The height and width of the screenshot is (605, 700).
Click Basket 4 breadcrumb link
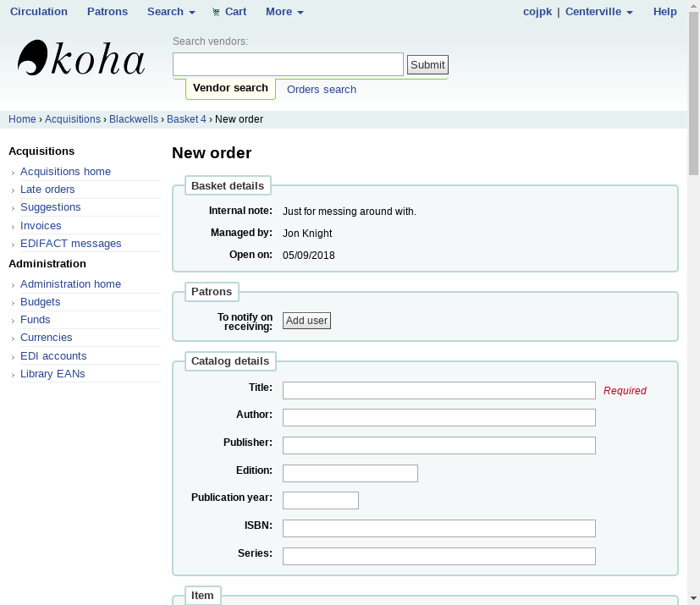tap(186, 119)
